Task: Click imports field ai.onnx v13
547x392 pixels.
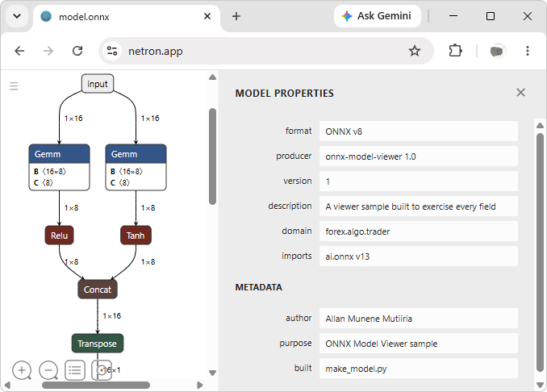Action: pos(418,256)
